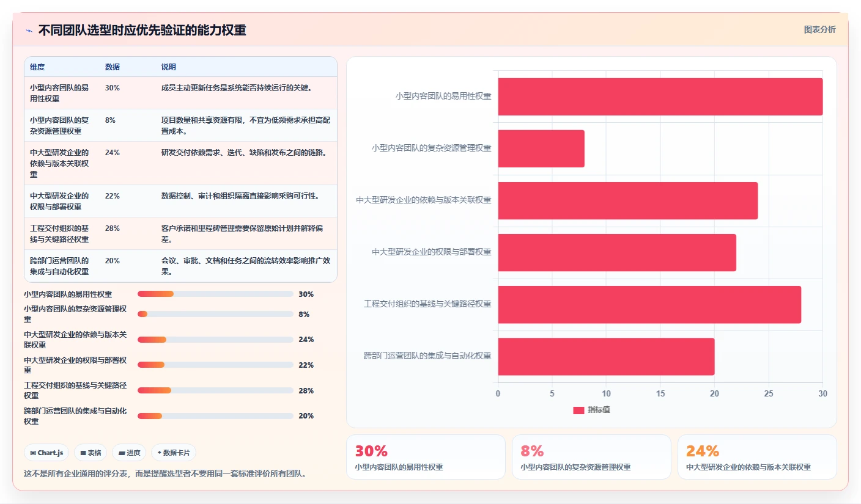This screenshot has width=861, height=504.
Task: Select the 表格 tag
Action: pyautogui.click(x=91, y=453)
